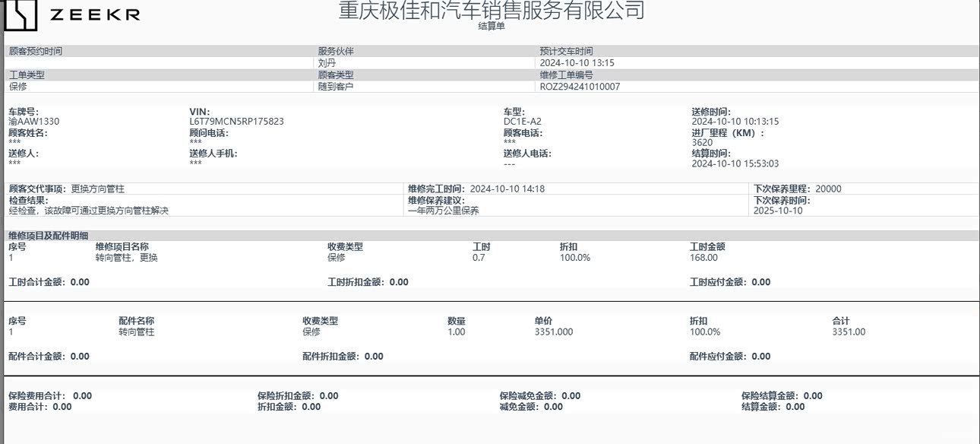The image size is (980, 444).
Task: Select next maintenance date 2025-10-10
Action: pyautogui.click(x=777, y=211)
